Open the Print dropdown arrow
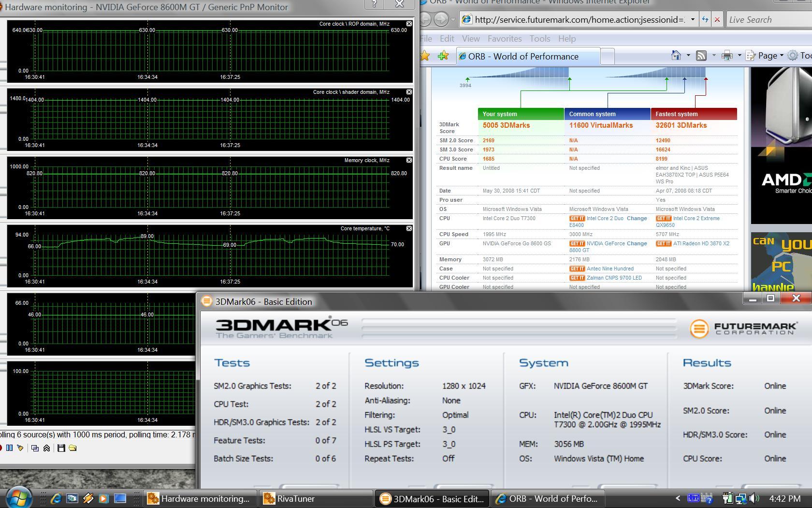Viewport: 812px width, 508px height. (739, 56)
